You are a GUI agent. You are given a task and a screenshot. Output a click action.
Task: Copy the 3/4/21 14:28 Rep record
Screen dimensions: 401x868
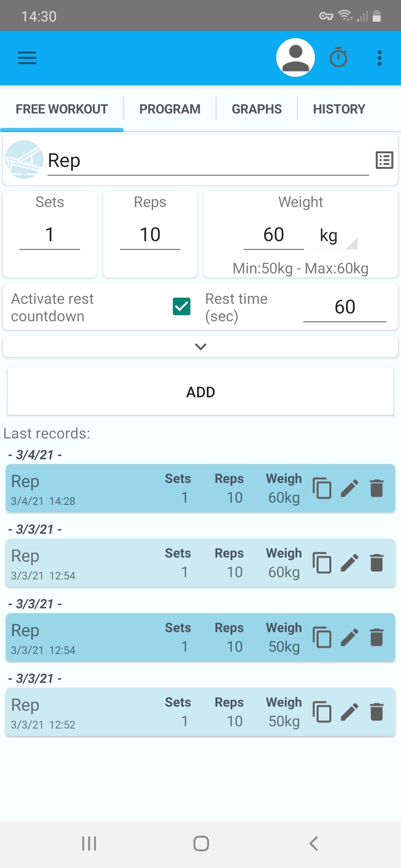tap(322, 488)
